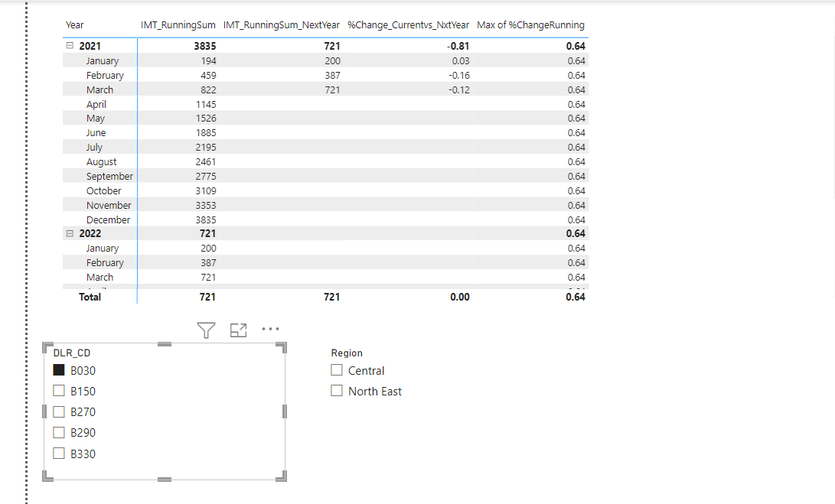
Task: Sort by Max of %ChangeRunning header
Action: [x=530, y=25]
